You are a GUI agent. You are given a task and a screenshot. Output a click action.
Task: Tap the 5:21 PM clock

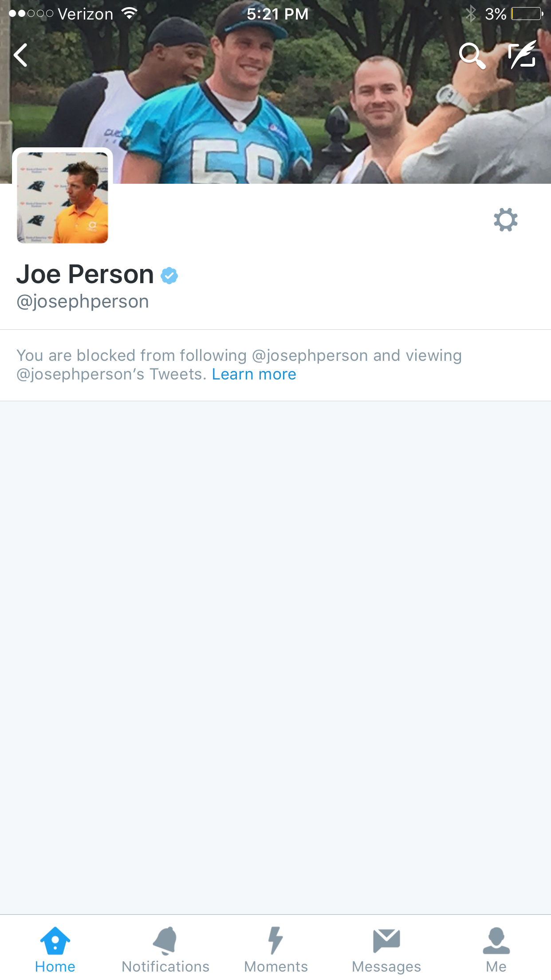277,14
